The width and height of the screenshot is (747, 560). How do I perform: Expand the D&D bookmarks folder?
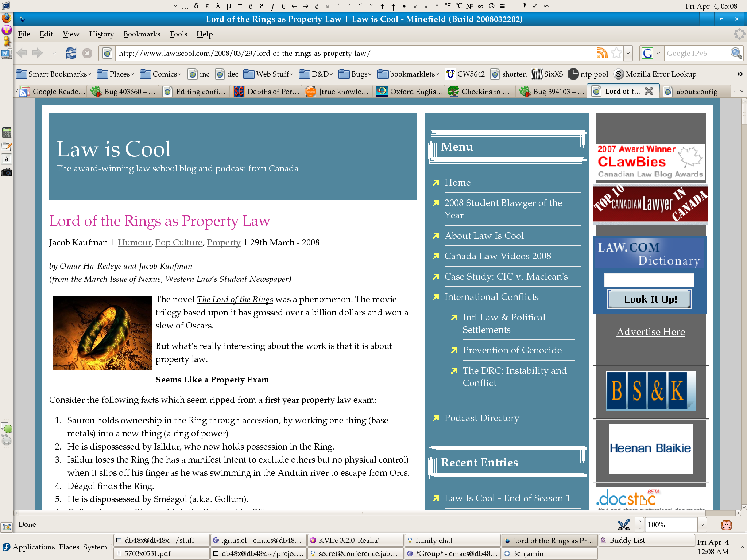(x=316, y=74)
